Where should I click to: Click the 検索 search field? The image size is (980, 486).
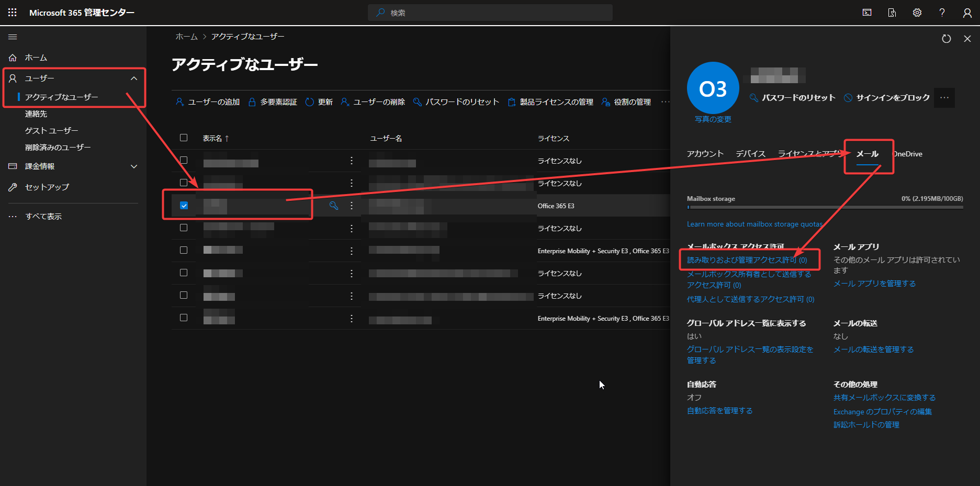(490, 13)
